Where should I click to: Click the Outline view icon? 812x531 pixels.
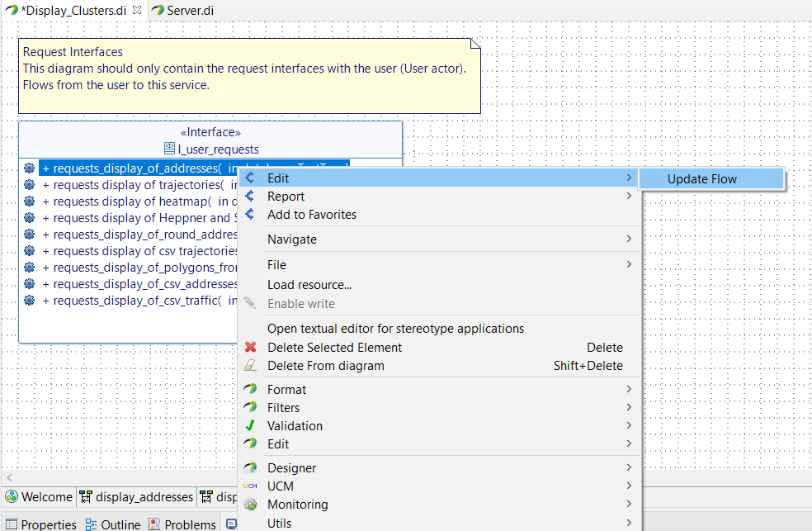91,524
